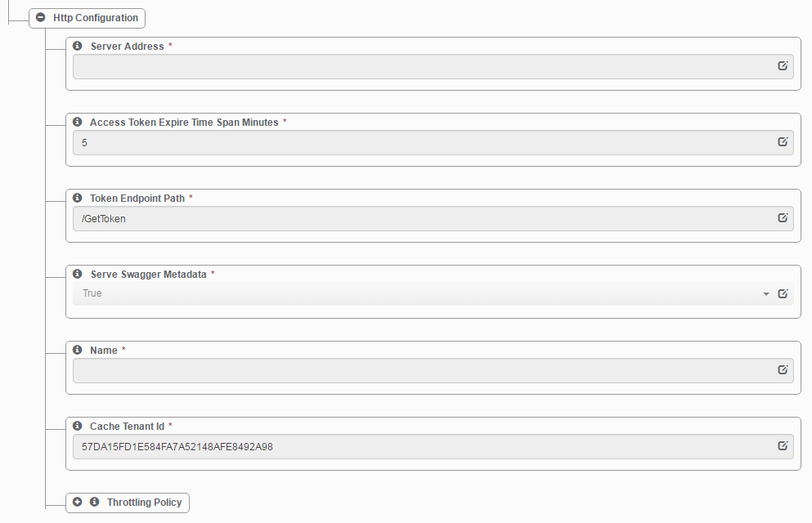Click info icon next to Token Endpoint Path
812x523 pixels.
pyautogui.click(x=77, y=198)
